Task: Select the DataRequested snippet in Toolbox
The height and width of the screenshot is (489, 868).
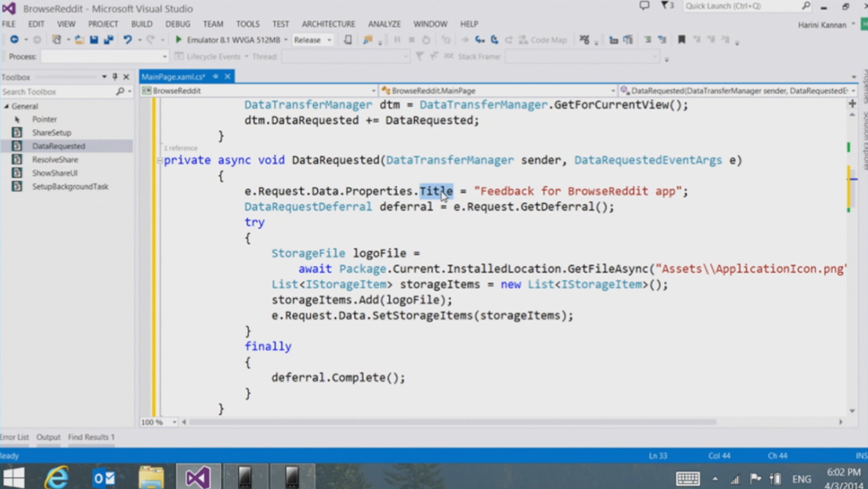Action: [x=58, y=146]
